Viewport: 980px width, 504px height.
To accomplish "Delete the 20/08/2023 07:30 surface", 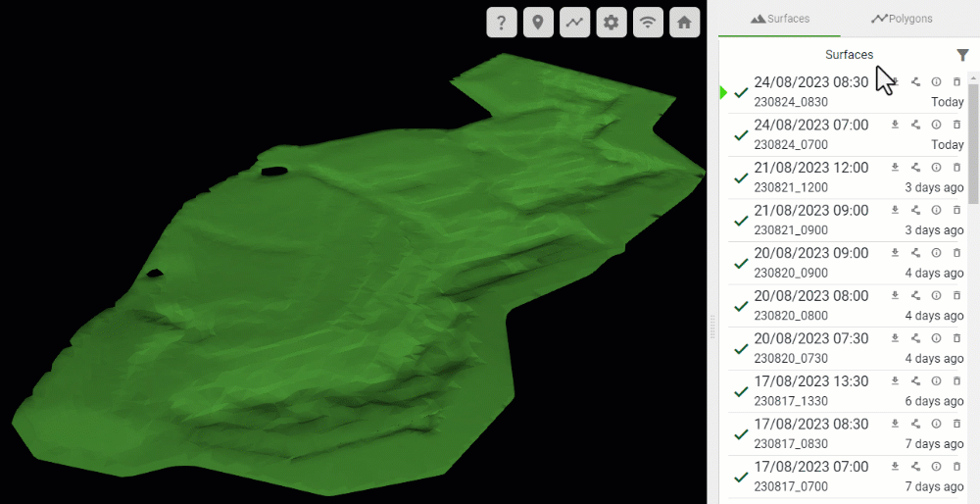I will pyautogui.click(x=956, y=338).
